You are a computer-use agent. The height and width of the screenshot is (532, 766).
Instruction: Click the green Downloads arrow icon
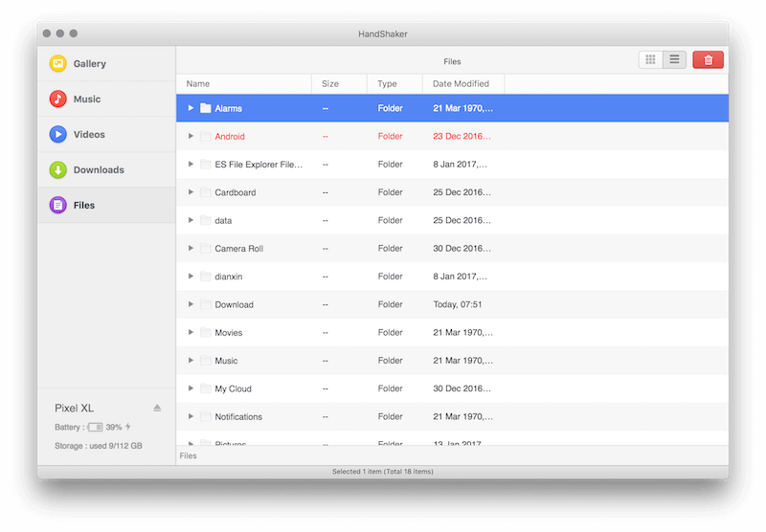[58, 170]
